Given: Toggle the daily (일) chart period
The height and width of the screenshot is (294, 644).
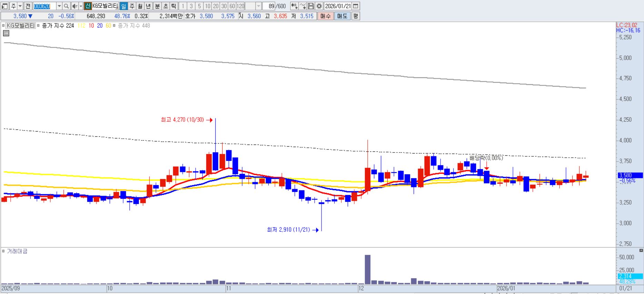Looking at the screenshot, I should point(123,6).
